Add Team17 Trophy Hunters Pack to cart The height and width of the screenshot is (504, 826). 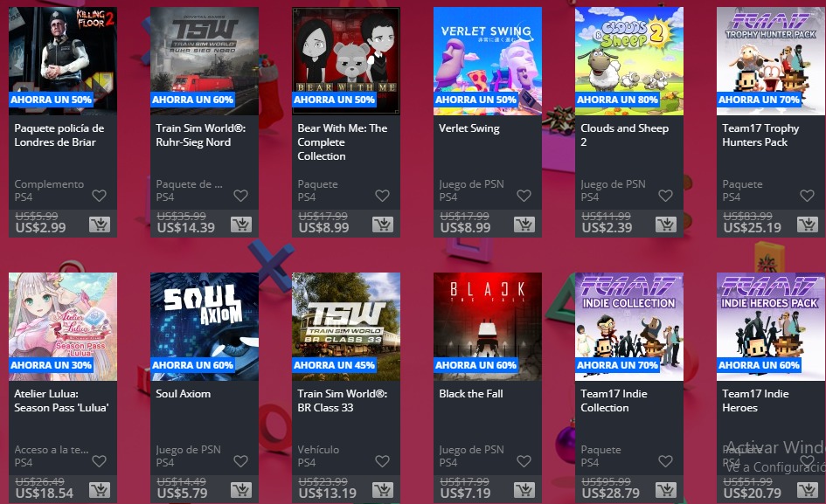pos(808,224)
